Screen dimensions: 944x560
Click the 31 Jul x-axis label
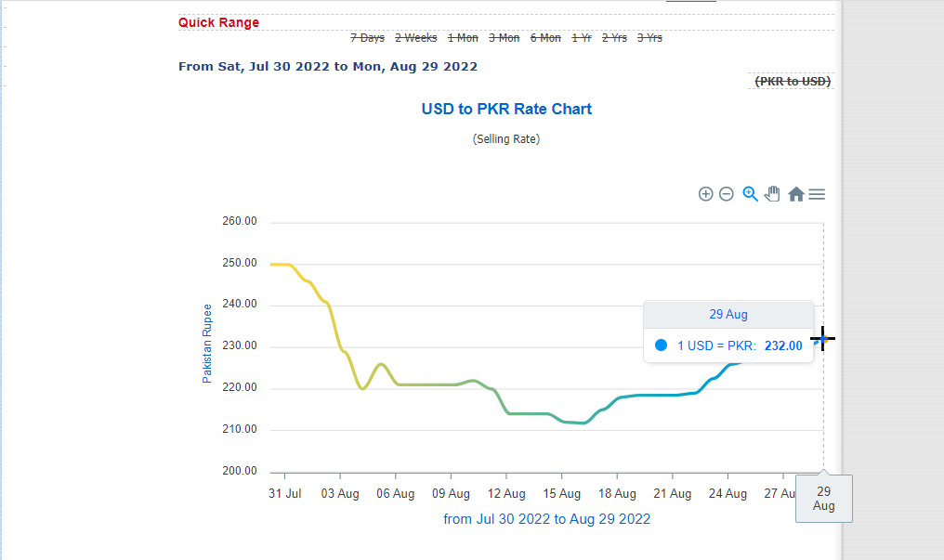click(x=284, y=494)
